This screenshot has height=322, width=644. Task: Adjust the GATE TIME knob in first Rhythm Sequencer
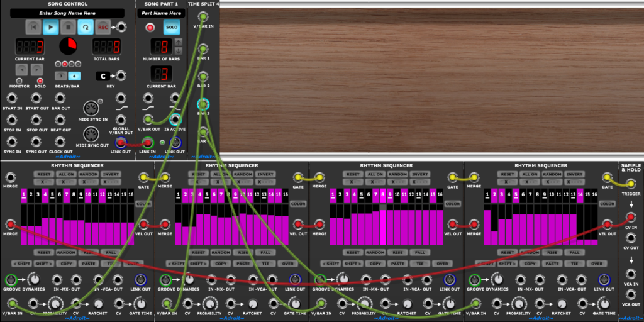pos(140,304)
